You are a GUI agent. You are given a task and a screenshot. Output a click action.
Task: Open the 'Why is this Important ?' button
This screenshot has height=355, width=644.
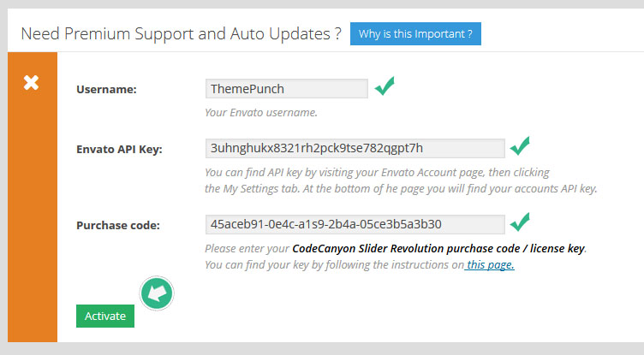(x=415, y=34)
